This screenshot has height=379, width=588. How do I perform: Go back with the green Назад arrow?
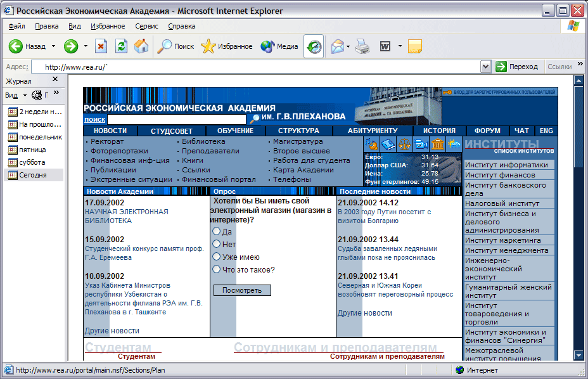[27, 46]
